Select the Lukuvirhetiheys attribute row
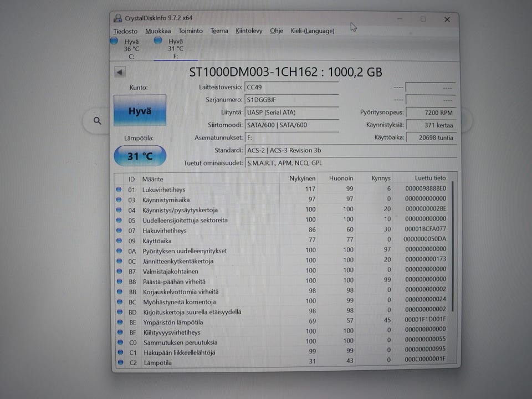This screenshot has height=399, width=532. tap(282, 189)
